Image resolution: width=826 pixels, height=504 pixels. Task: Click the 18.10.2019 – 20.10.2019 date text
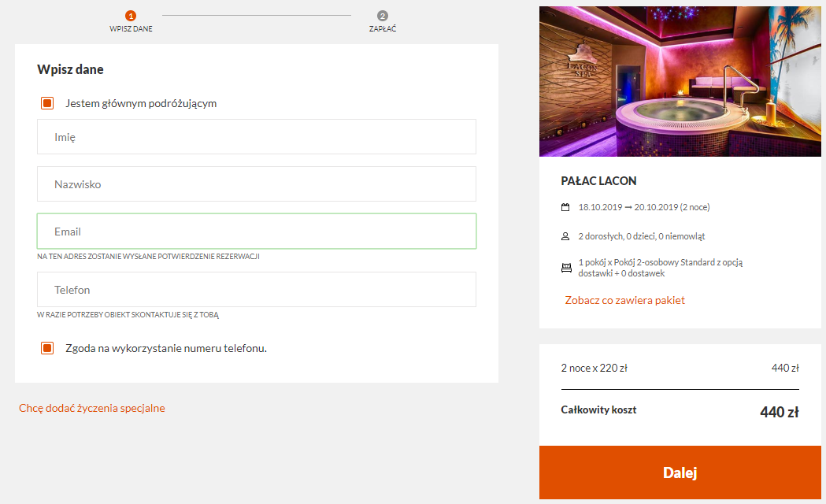[644, 207]
